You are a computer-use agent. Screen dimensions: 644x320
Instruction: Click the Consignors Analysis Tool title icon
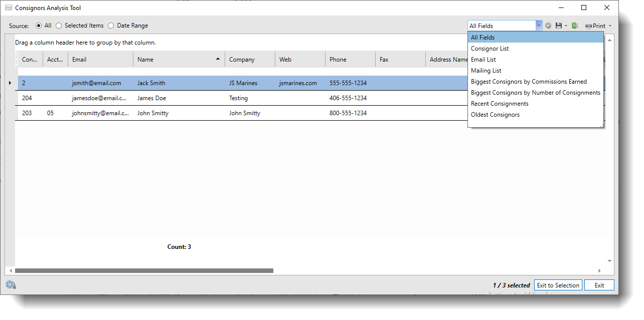click(9, 8)
